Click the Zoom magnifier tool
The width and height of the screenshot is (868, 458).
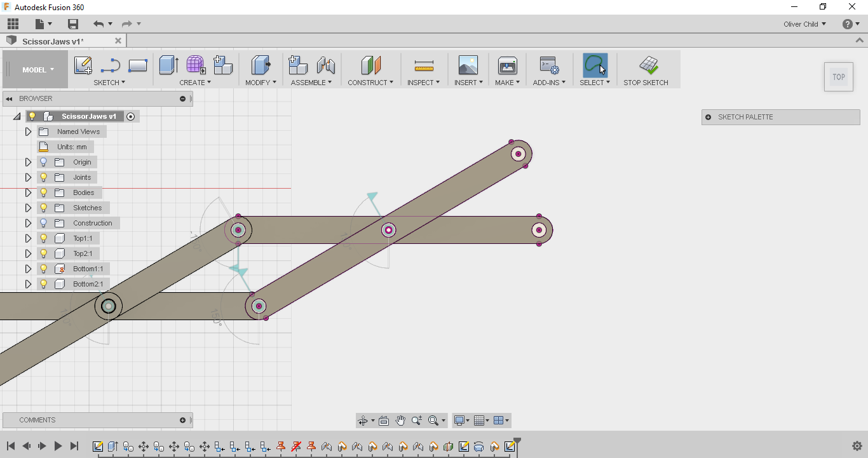(x=417, y=421)
